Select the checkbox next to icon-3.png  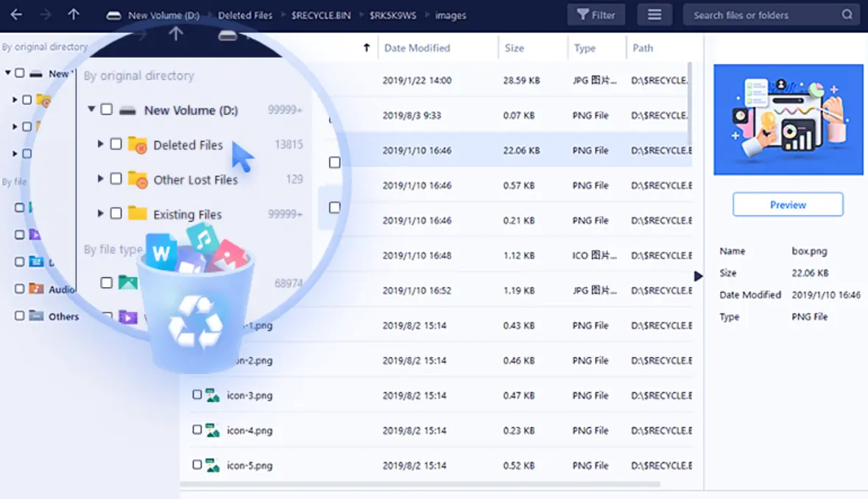pos(197,394)
